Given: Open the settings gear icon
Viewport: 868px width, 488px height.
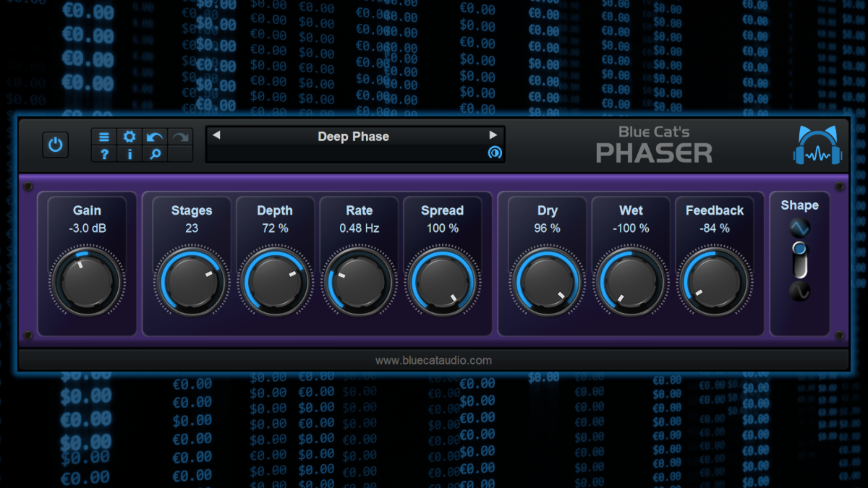Looking at the screenshot, I should coord(129,137).
